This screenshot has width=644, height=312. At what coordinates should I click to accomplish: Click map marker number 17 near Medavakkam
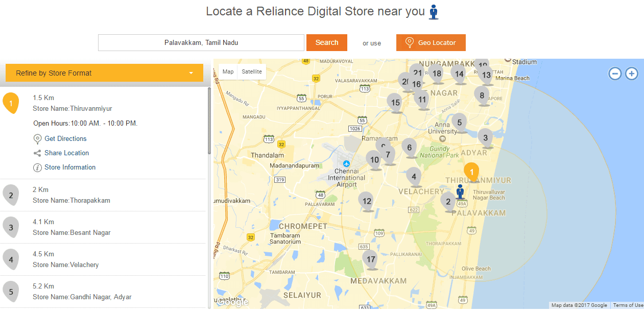[371, 259]
